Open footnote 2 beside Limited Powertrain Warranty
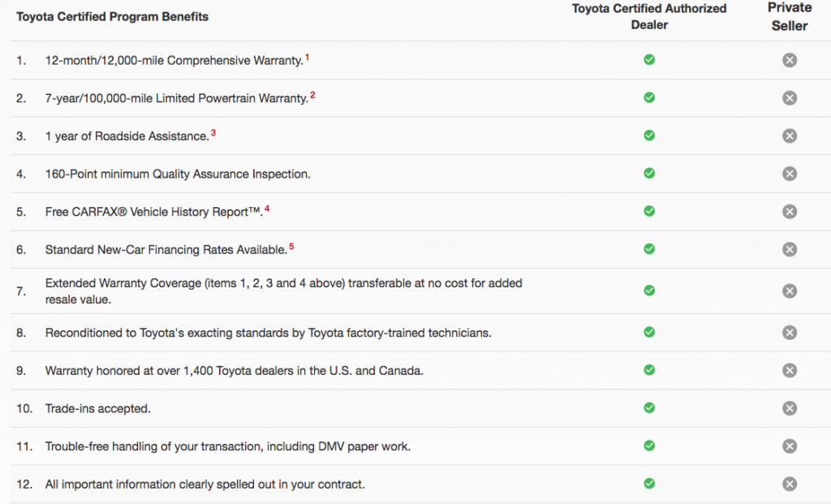 click(x=312, y=95)
